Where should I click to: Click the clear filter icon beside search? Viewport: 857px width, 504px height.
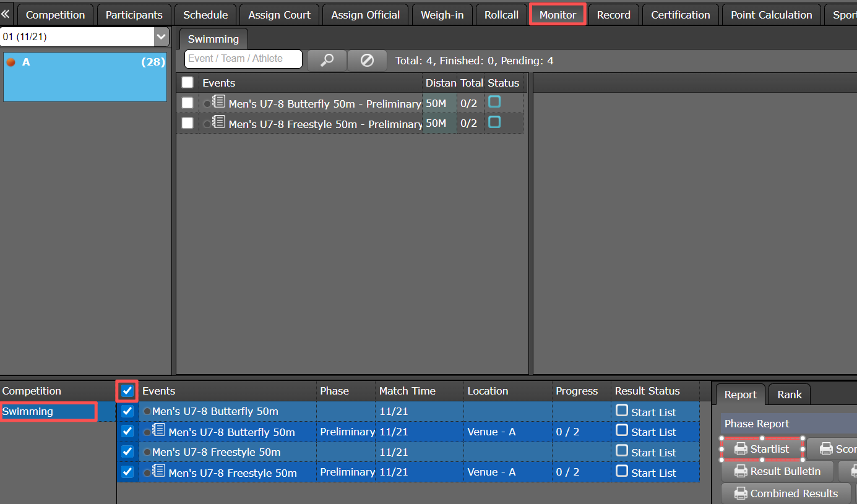coord(367,59)
